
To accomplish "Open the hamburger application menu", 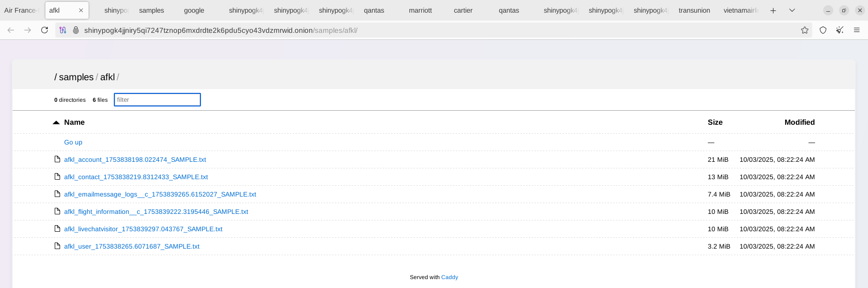I will pyautogui.click(x=857, y=30).
